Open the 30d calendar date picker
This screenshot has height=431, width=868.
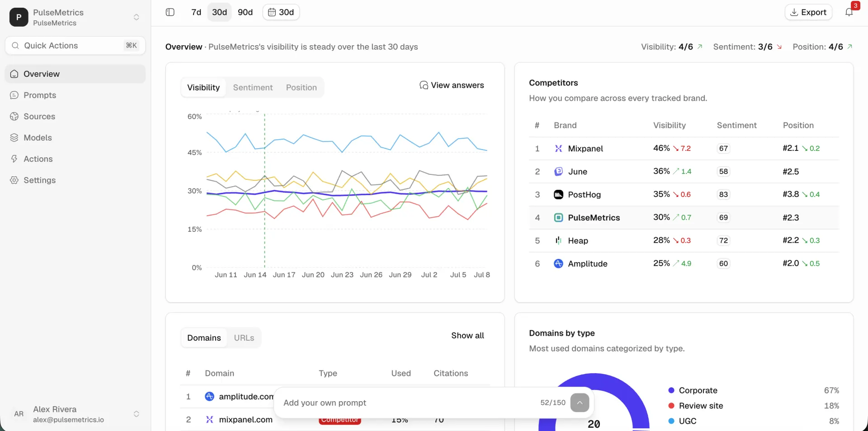281,12
